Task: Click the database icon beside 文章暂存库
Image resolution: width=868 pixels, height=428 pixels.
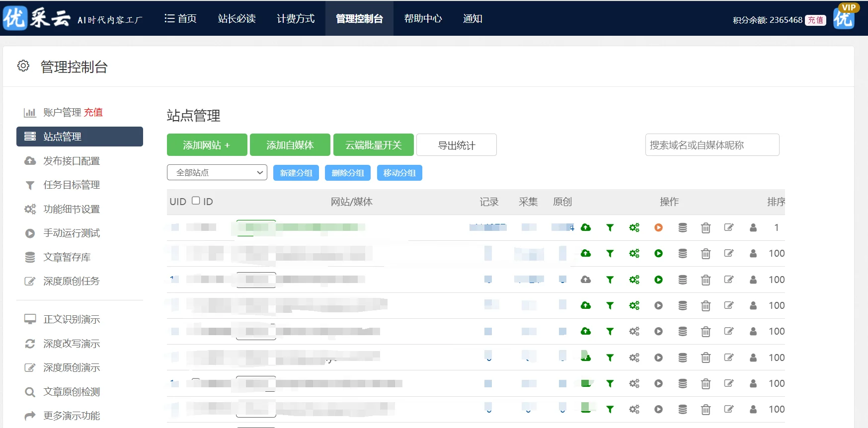Action: (x=30, y=257)
